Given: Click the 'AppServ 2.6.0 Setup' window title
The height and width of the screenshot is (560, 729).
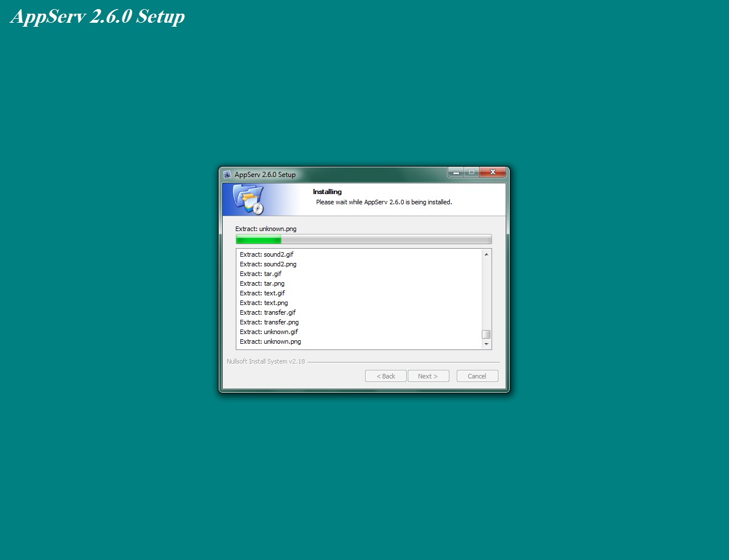Looking at the screenshot, I should click(265, 175).
